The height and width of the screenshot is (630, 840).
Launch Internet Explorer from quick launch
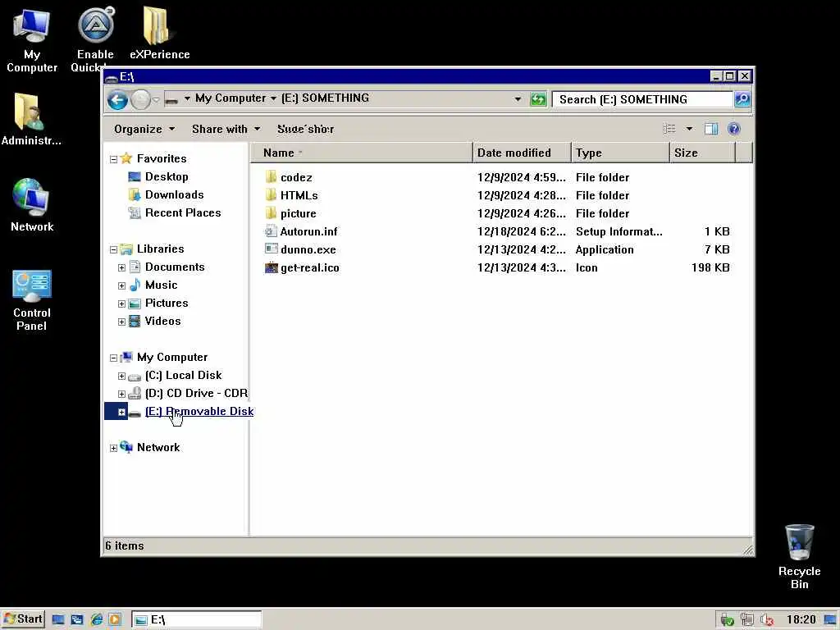coord(97,620)
